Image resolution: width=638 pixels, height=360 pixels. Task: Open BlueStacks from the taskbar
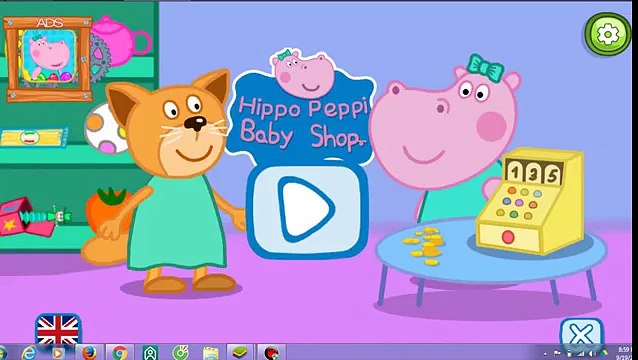[x=240, y=353]
